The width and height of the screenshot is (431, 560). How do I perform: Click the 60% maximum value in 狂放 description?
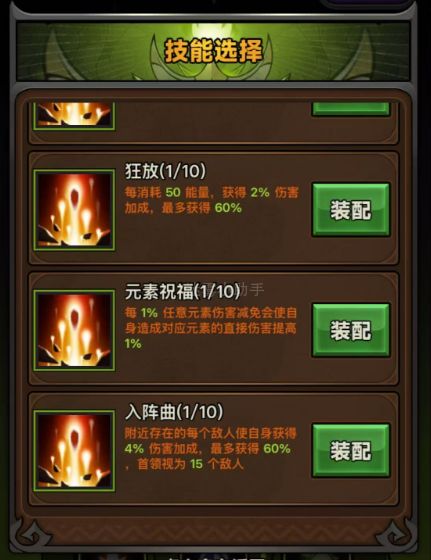[x=228, y=208]
